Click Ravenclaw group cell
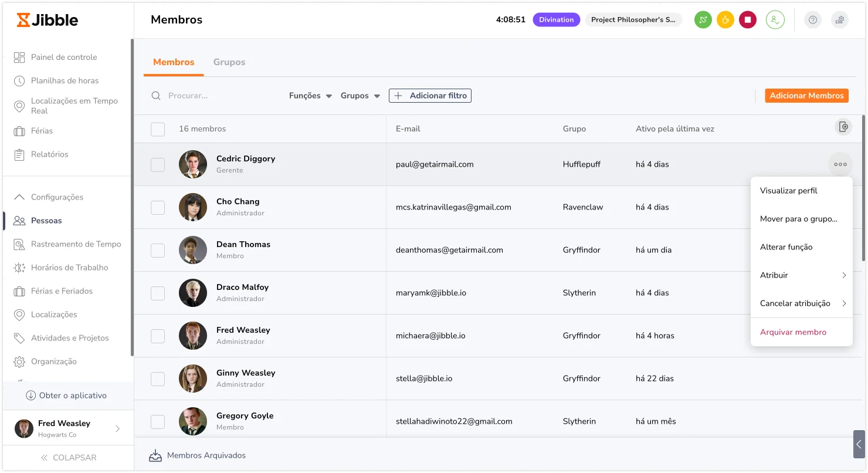 [x=583, y=207]
